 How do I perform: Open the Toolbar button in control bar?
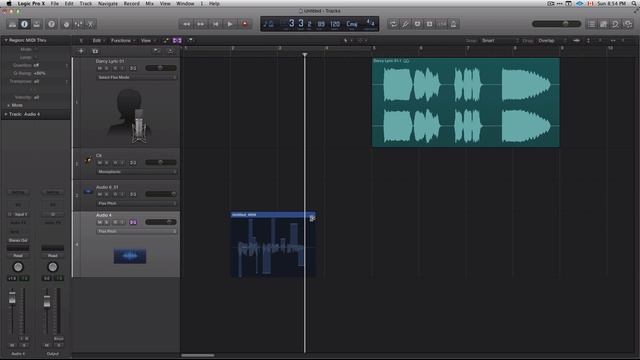coord(37,24)
